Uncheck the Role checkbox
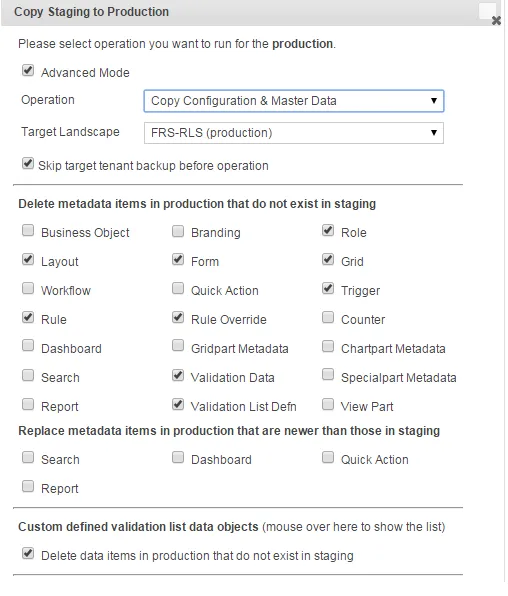Viewport: 508px width, 596px height. (328, 230)
